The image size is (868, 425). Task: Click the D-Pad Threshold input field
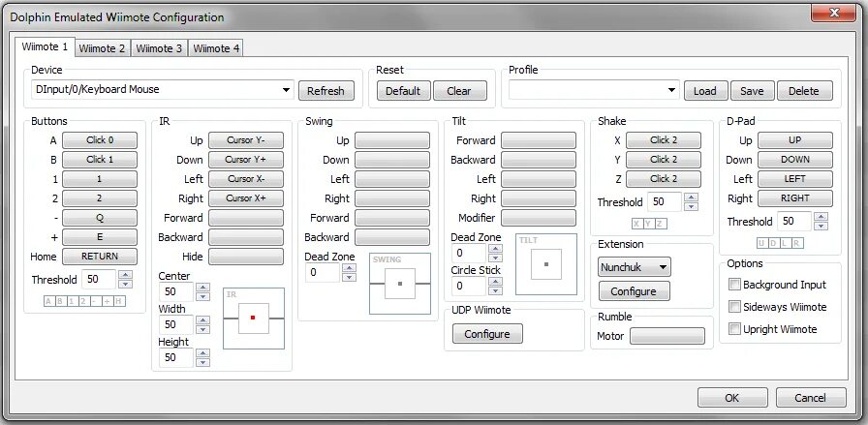(x=795, y=222)
